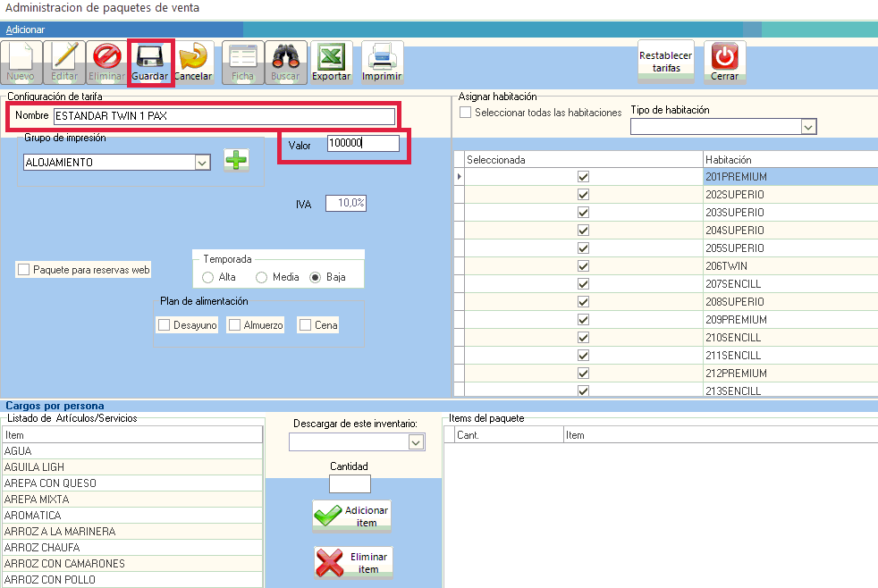The height and width of the screenshot is (588, 878).
Task: Expand the Tipo de habitación dropdown
Action: click(x=808, y=128)
